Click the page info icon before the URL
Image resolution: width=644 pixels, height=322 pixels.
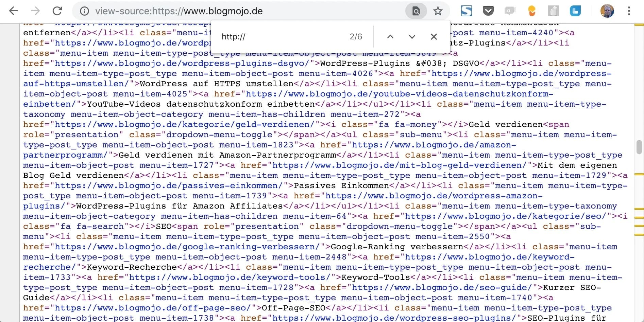click(x=84, y=11)
